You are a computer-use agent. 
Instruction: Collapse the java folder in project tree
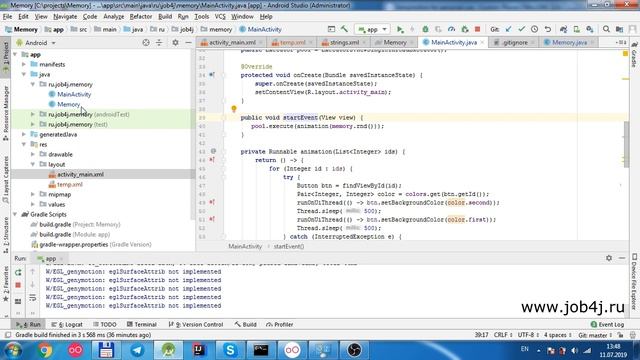24,74
